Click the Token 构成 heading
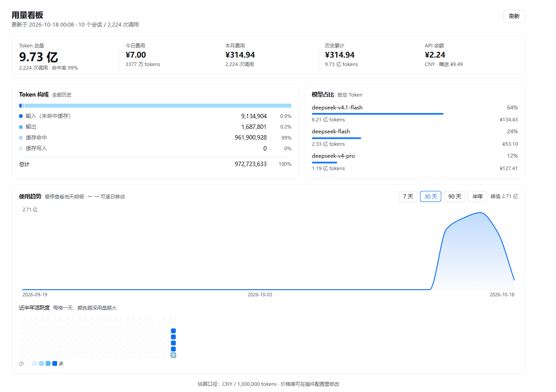Screen dimensions: 556x392 tap(34, 95)
